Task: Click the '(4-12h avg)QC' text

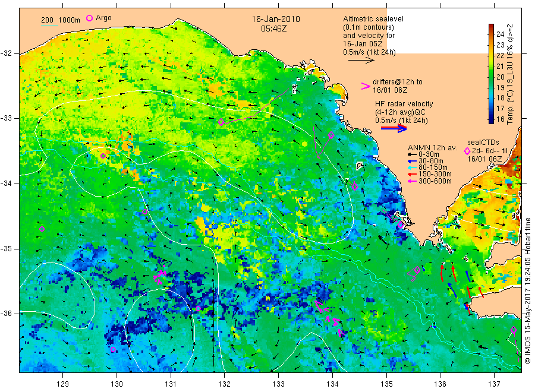Action: pos(400,112)
